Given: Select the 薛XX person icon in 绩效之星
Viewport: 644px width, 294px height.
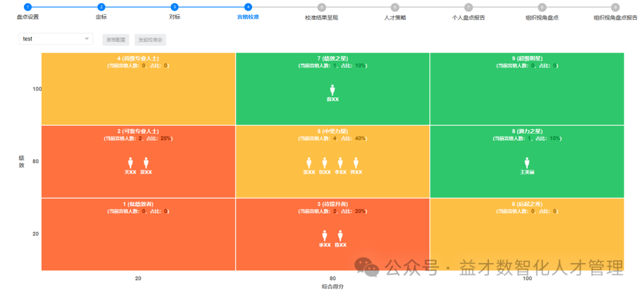Looking at the screenshot, I should (333, 90).
